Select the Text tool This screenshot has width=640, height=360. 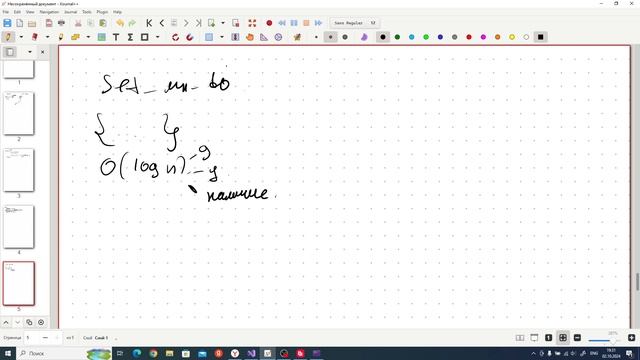pos(116,37)
